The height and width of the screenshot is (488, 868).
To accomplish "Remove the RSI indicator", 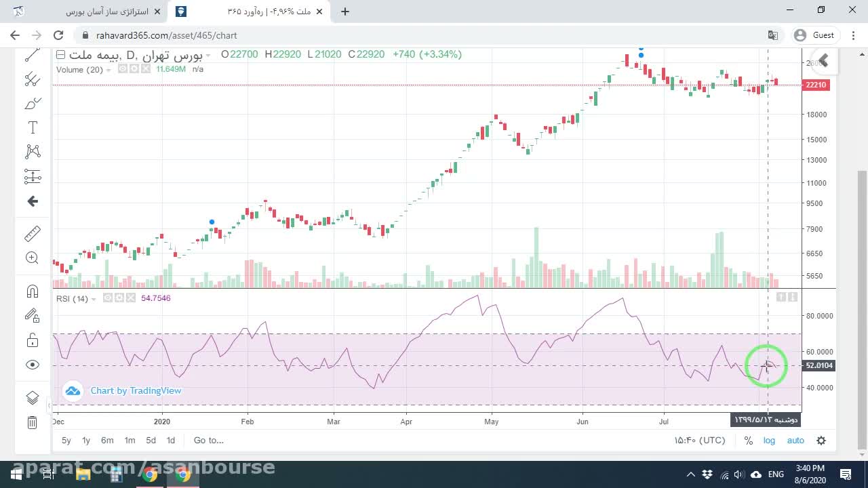I will (130, 298).
